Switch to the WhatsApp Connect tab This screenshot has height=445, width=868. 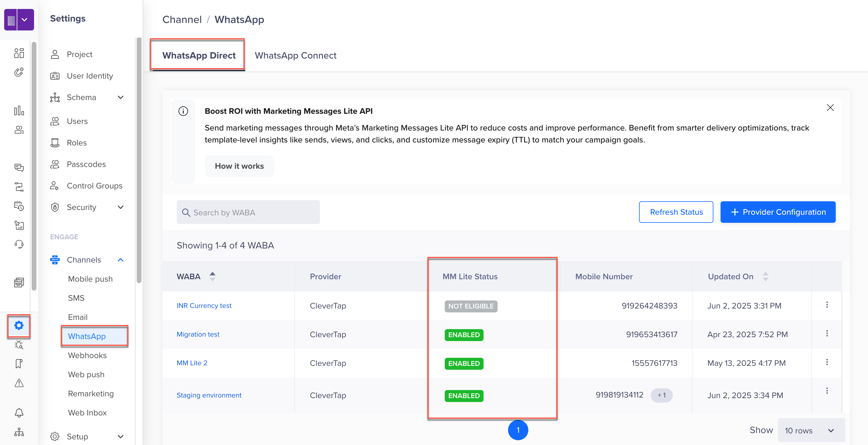(296, 55)
